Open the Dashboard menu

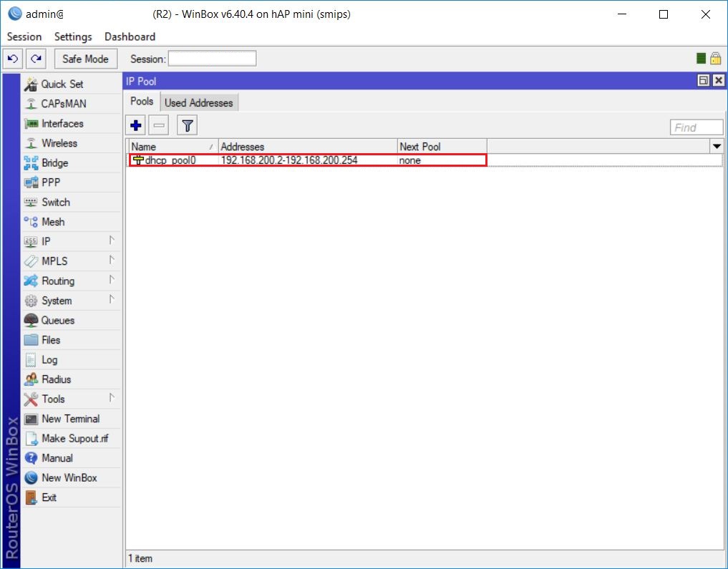(130, 37)
